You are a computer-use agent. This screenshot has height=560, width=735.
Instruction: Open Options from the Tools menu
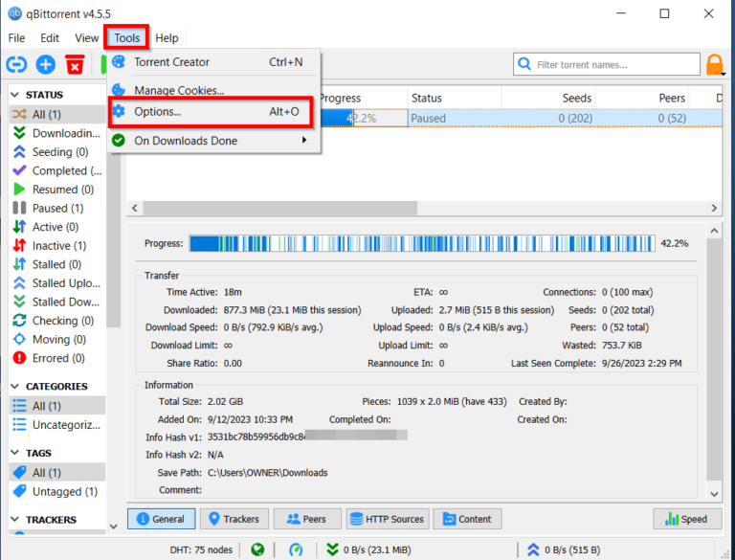tap(211, 112)
